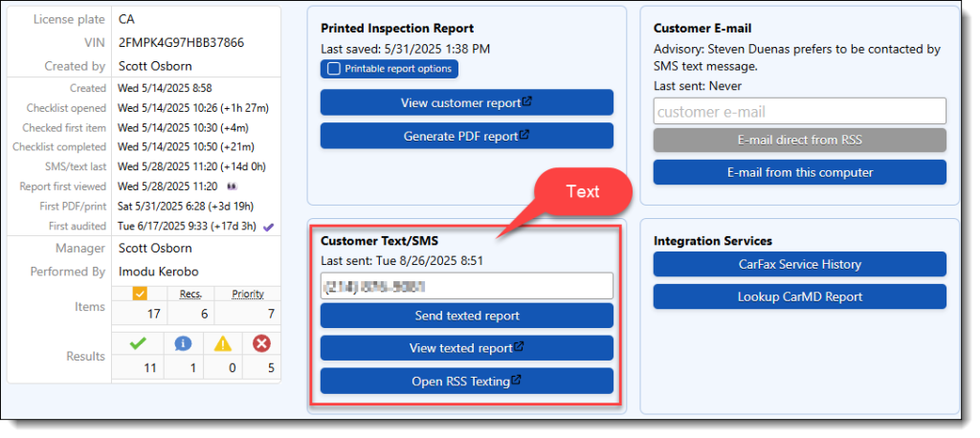The height and width of the screenshot is (438, 980).
Task: Lookup CarMD Report
Action: [x=800, y=296]
